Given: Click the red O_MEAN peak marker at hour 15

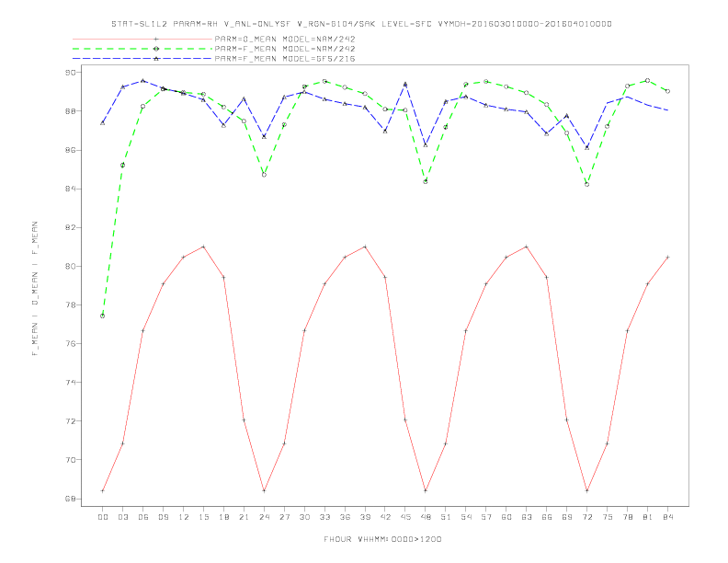Looking at the screenshot, I should pos(203,247).
